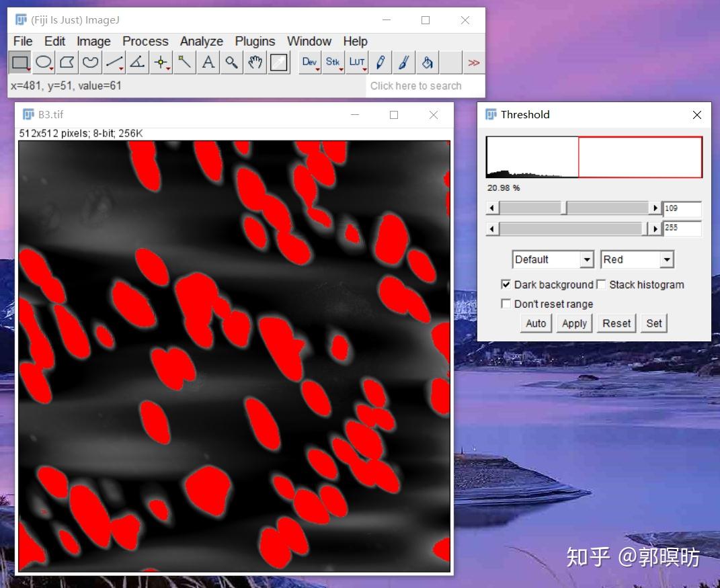
Task: Select the angle measurement tool
Action: tap(137, 62)
